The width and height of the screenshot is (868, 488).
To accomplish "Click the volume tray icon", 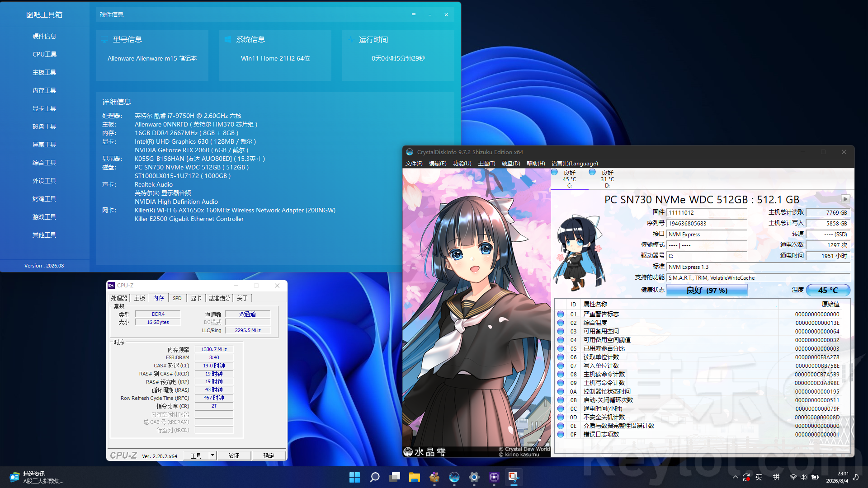I will point(804,477).
